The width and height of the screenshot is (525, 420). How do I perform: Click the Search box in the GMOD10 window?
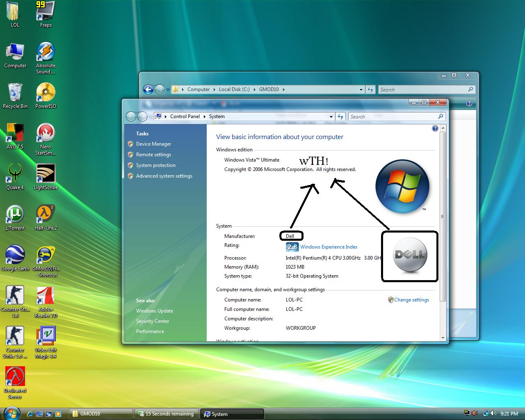(x=427, y=89)
